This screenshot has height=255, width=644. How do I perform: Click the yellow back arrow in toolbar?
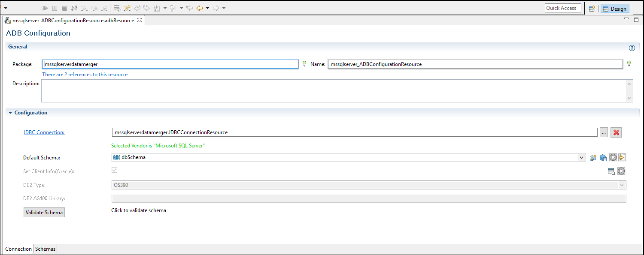(200, 8)
